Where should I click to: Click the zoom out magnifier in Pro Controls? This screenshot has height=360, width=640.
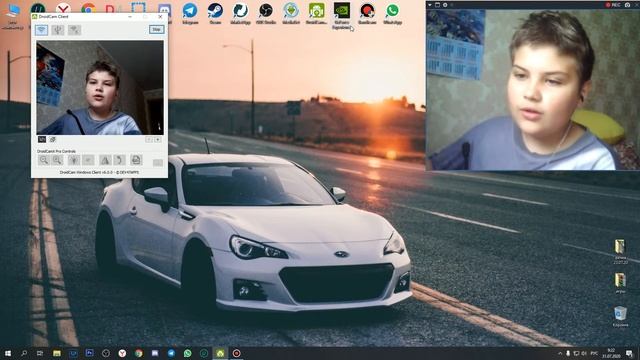(x=43, y=160)
